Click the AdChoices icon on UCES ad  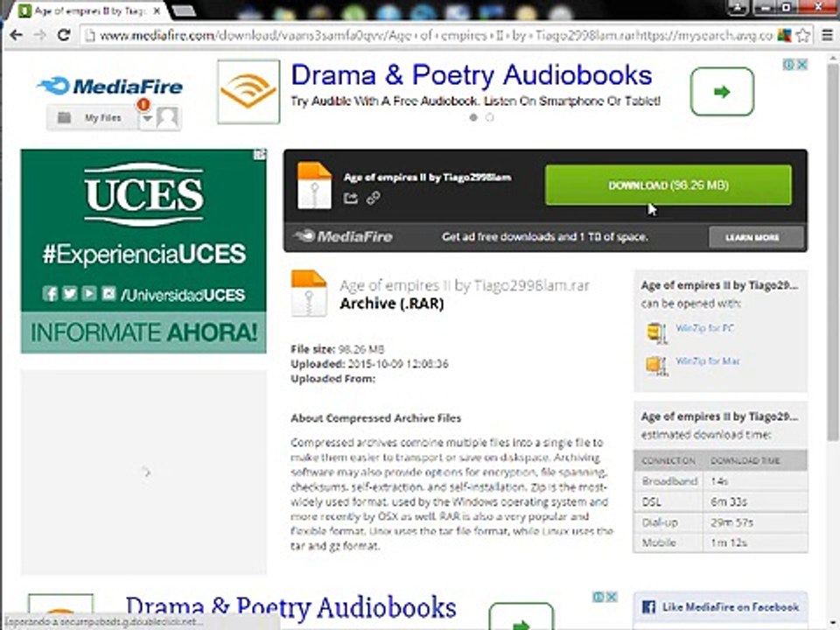260,155
